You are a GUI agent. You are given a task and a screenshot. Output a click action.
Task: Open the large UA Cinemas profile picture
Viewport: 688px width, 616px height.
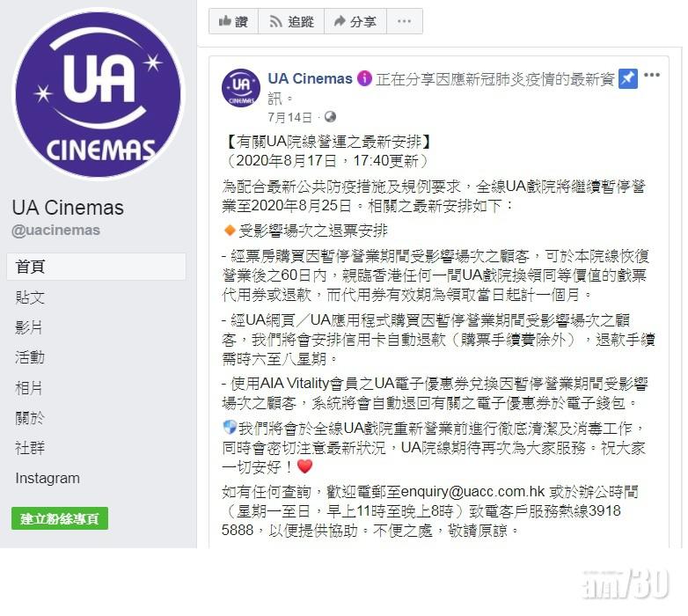click(x=99, y=94)
